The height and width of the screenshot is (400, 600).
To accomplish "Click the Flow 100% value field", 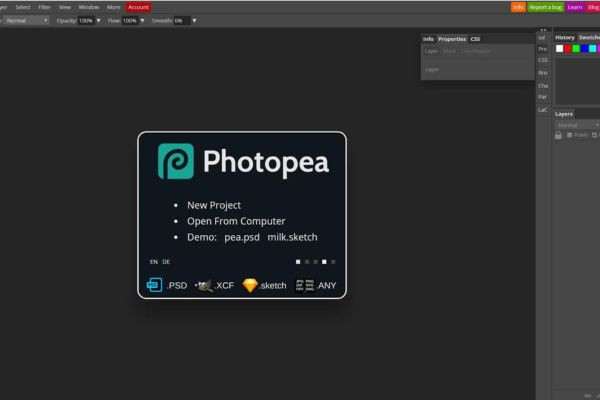I will tap(130, 21).
